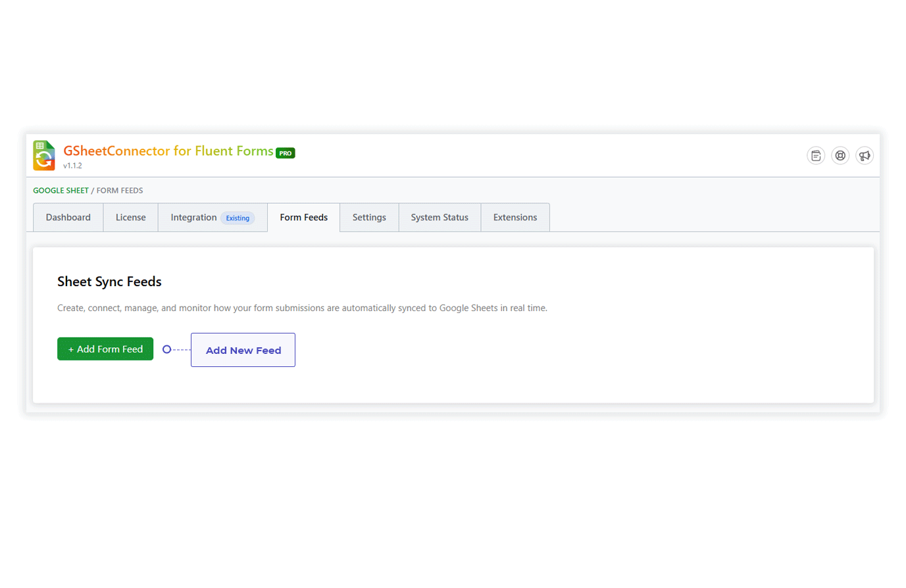Screen dimensions: 906x588
Task: Click the Sheet Sync Feeds heading
Action: point(109,282)
